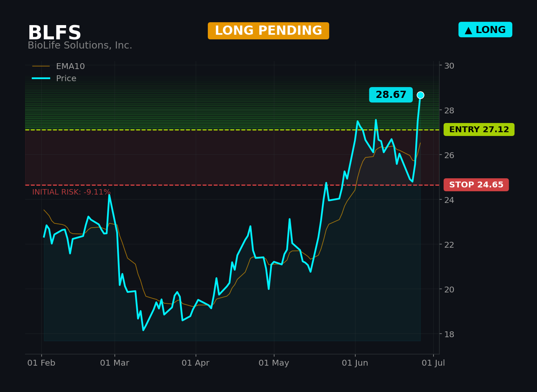Click the BLFS ticker symbol title

pos(54,33)
